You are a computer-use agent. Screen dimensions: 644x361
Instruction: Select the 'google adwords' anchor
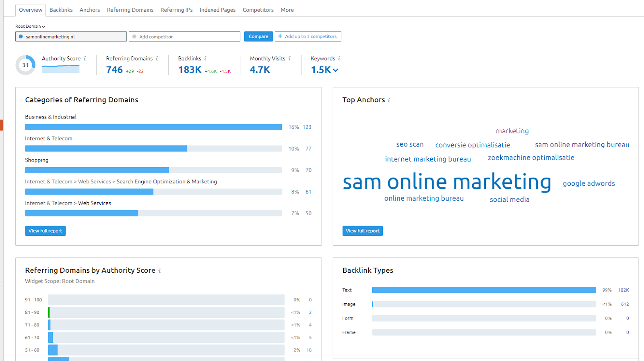(589, 184)
